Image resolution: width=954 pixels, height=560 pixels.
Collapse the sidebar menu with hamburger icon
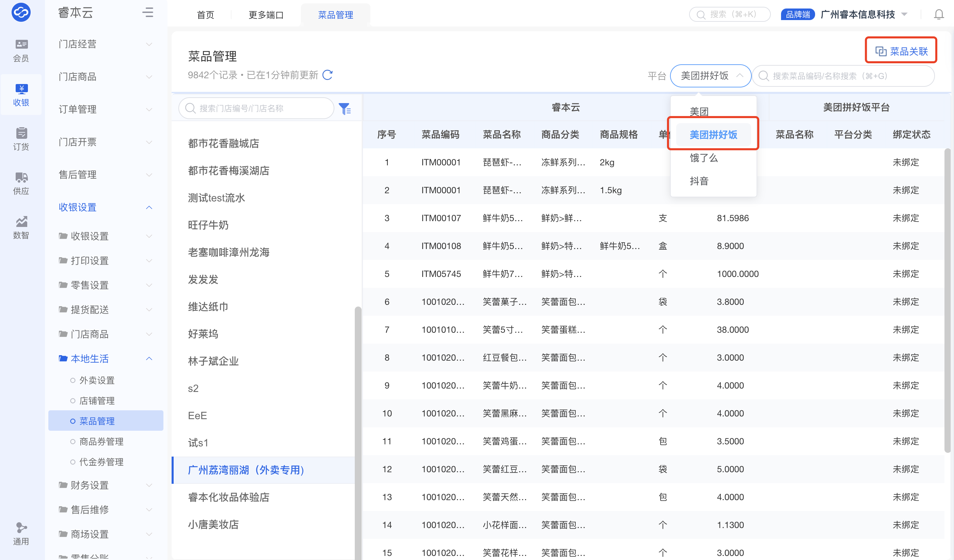click(148, 13)
